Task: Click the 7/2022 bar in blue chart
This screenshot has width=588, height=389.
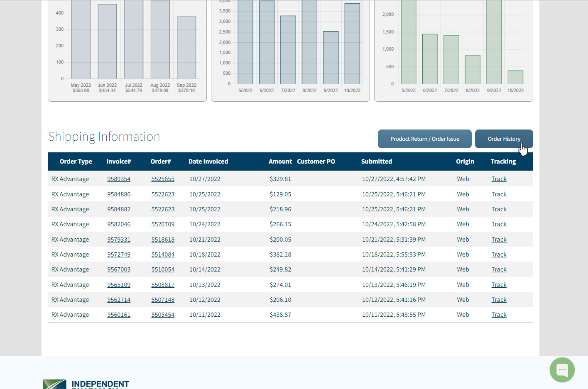Action: 288,50
